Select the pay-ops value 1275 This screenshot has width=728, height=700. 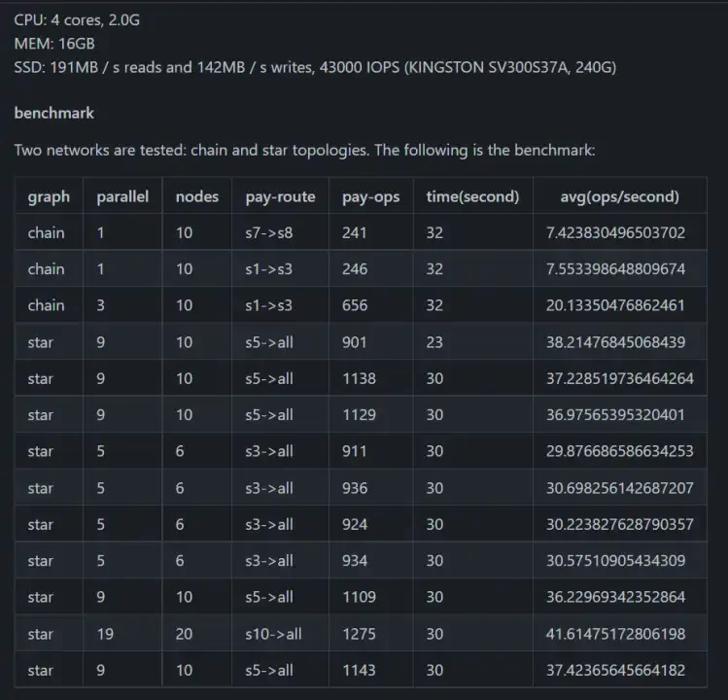pyautogui.click(x=359, y=634)
